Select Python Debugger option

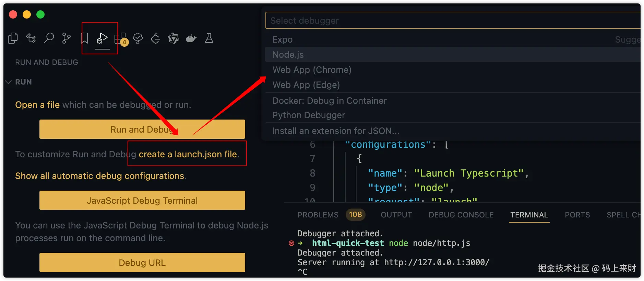click(x=453, y=115)
